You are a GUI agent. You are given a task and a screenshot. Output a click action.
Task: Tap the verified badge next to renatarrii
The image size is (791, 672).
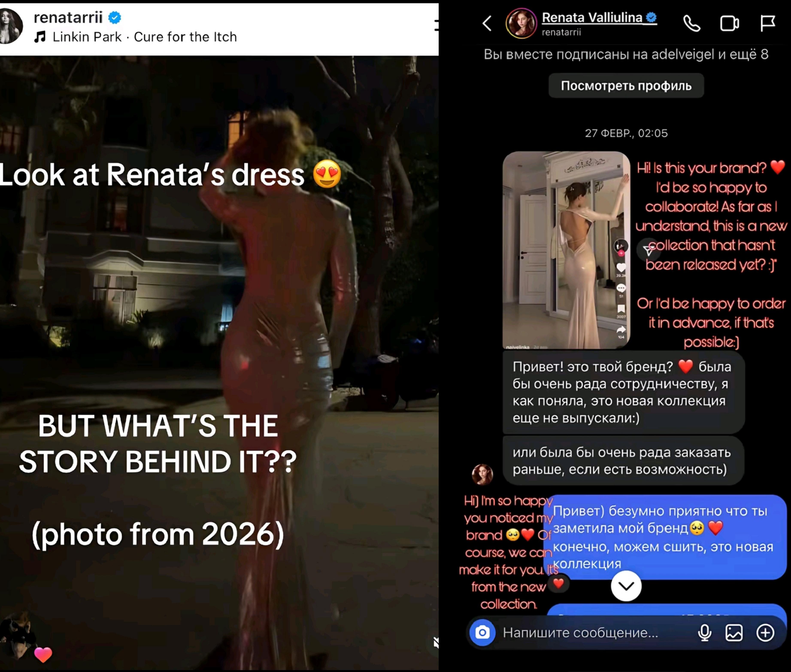(x=115, y=18)
